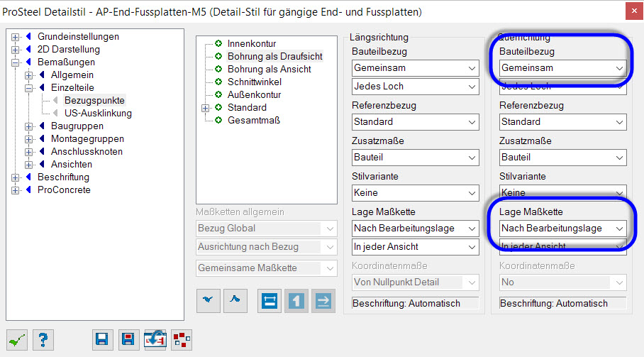Open the Bezug Global dropdown

click(x=267, y=229)
